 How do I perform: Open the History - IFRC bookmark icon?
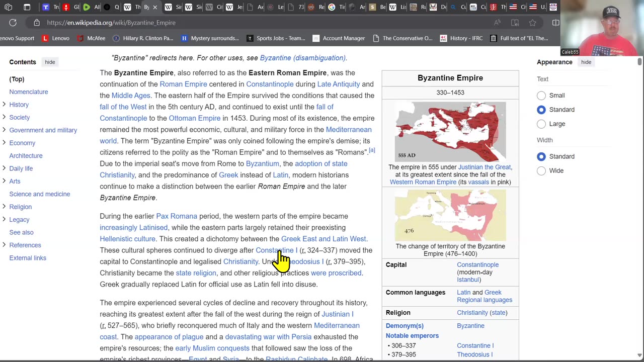[443, 38]
